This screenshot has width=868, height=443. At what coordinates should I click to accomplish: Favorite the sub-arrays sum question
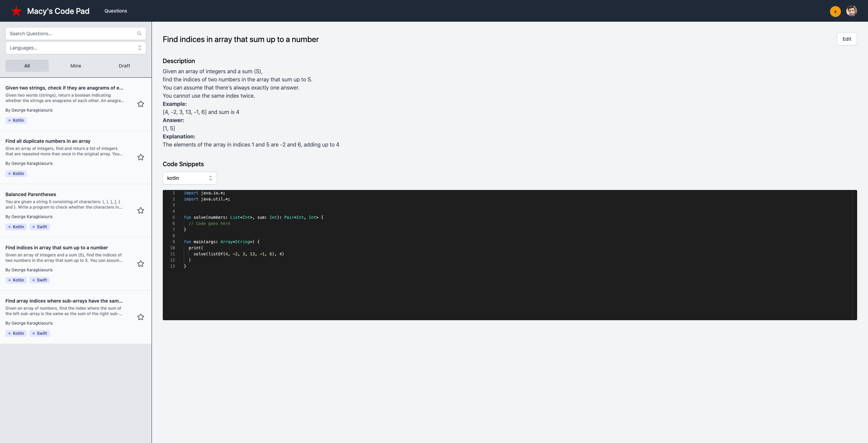[x=141, y=317]
